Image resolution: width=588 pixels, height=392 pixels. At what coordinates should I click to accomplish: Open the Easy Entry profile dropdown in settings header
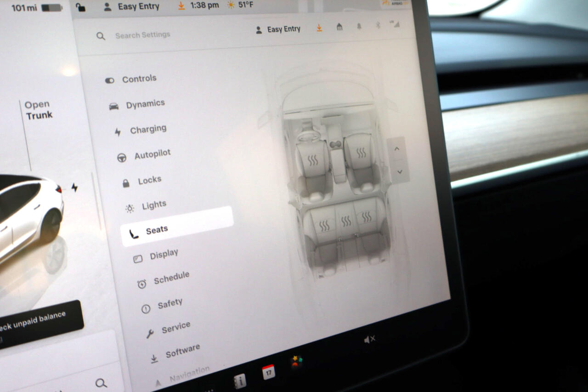278,29
